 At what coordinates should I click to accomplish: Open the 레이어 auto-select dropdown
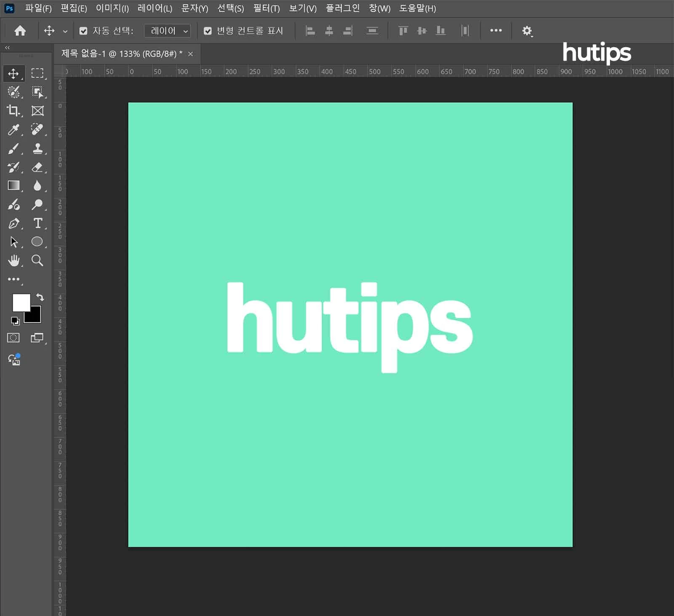[167, 31]
